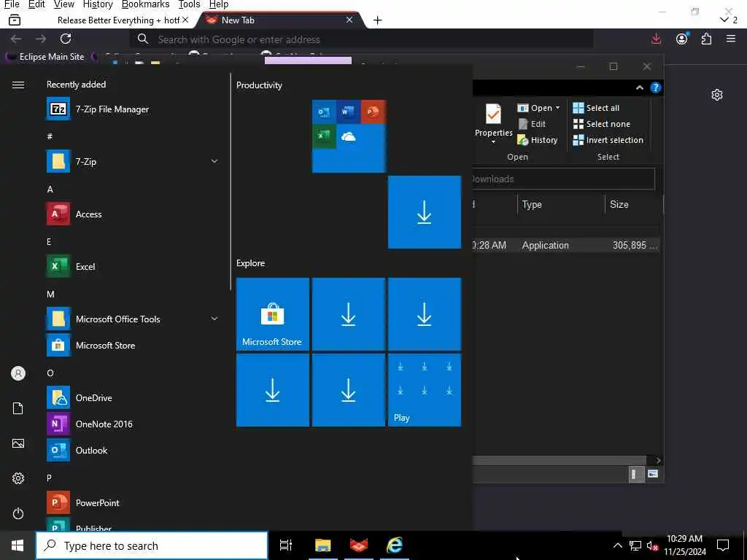Open the Office folder tile under Productivity
Screen dimensions: 747x560
click(349, 136)
